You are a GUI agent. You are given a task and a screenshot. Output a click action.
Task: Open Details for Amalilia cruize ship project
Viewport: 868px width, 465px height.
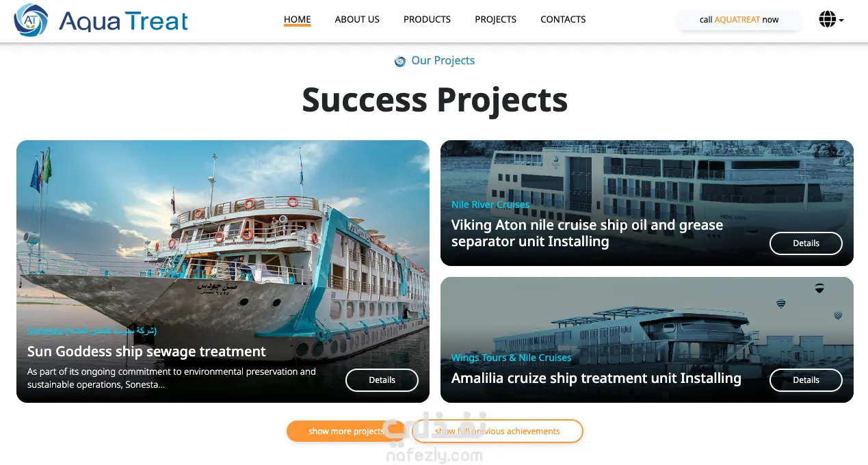(806, 380)
